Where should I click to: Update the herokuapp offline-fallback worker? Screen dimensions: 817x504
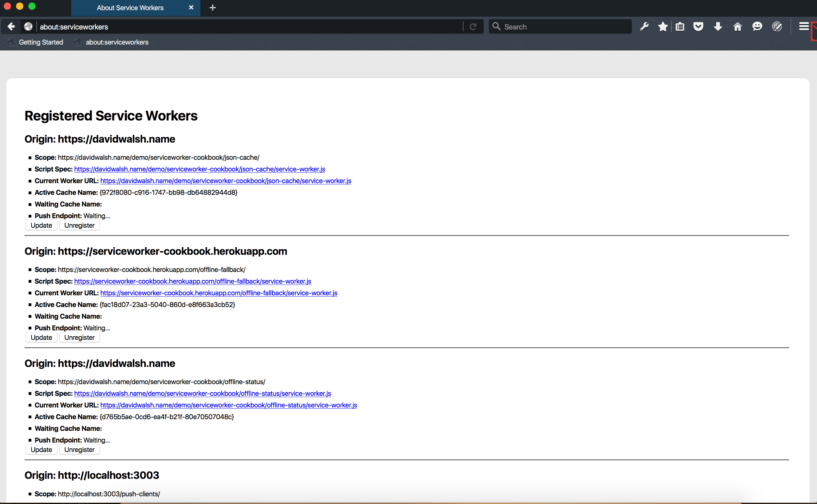pyautogui.click(x=41, y=337)
